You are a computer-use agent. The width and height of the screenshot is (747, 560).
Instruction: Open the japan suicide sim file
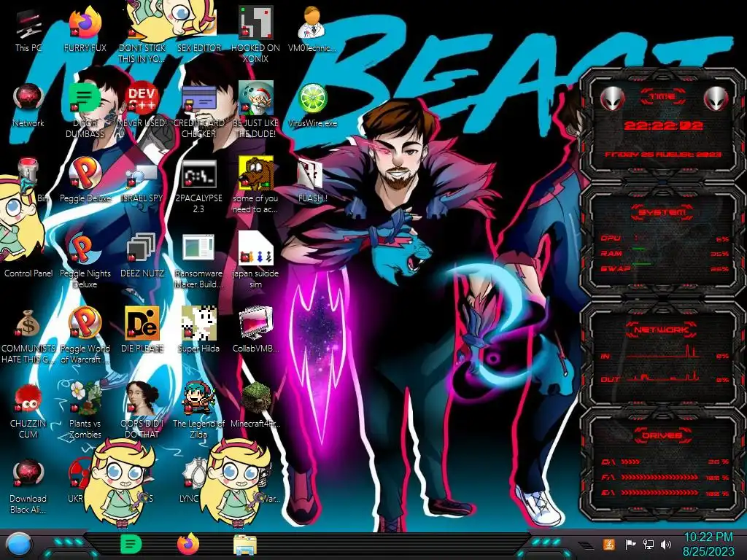255,249
